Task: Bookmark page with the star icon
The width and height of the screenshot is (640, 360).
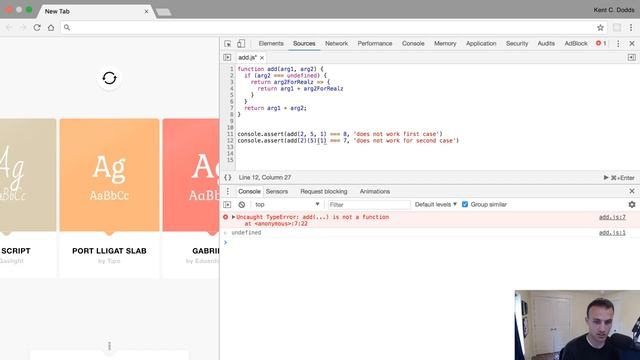Action: (x=600, y=27)
